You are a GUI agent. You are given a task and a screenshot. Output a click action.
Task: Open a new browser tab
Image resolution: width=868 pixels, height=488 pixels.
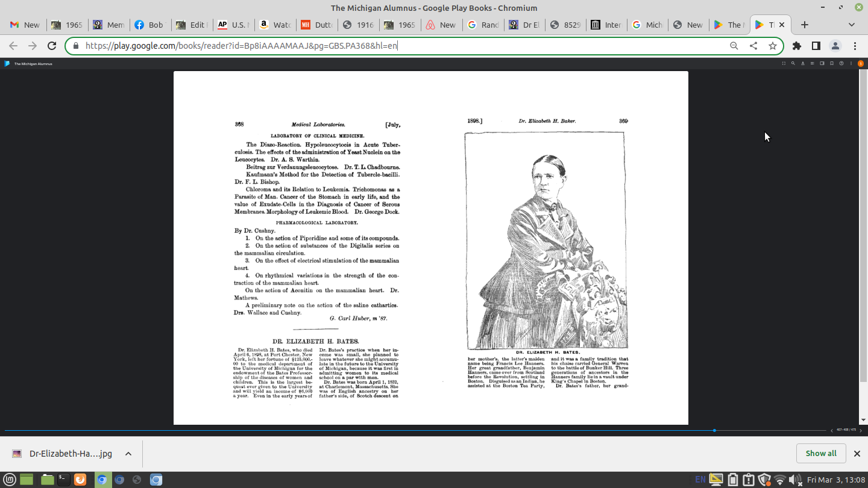click(x=805, y=25)
